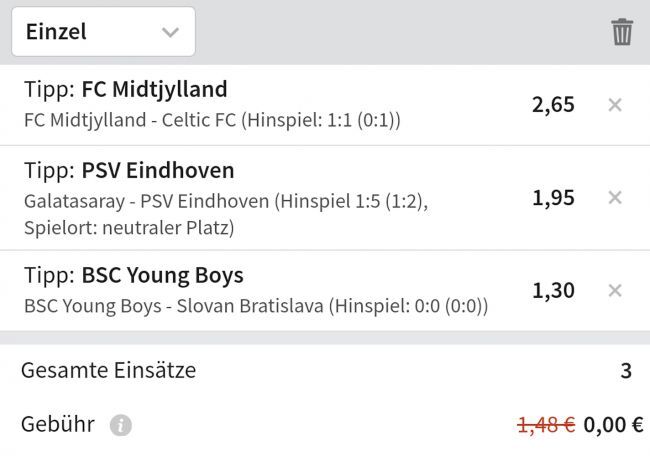650x456 pixels.
Task: Click the crossed-out 1,48 € fee
Action: point(546,425)
